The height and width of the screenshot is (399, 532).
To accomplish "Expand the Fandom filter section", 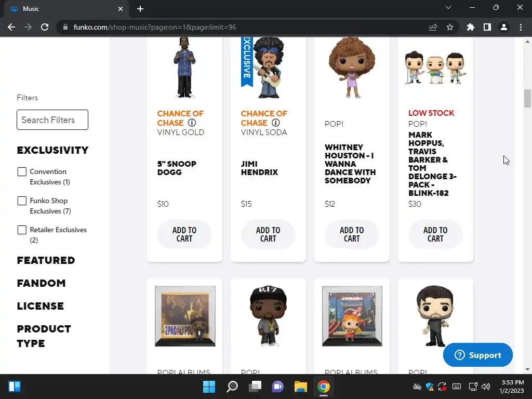I will (x=41, y=283).
